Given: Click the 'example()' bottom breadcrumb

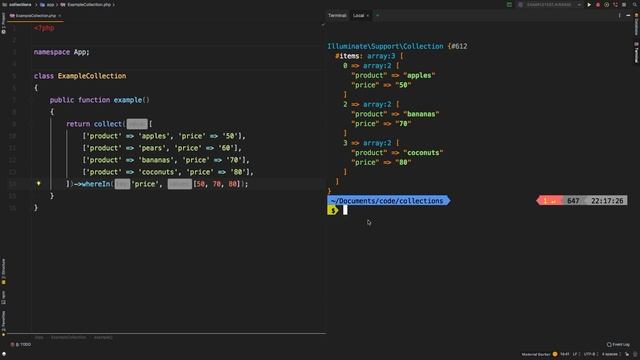Looking at the screenshot, I should (103, 338).
